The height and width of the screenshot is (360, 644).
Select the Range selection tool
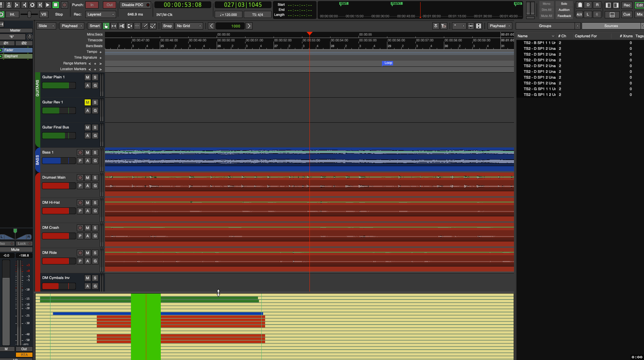[114, 26]
